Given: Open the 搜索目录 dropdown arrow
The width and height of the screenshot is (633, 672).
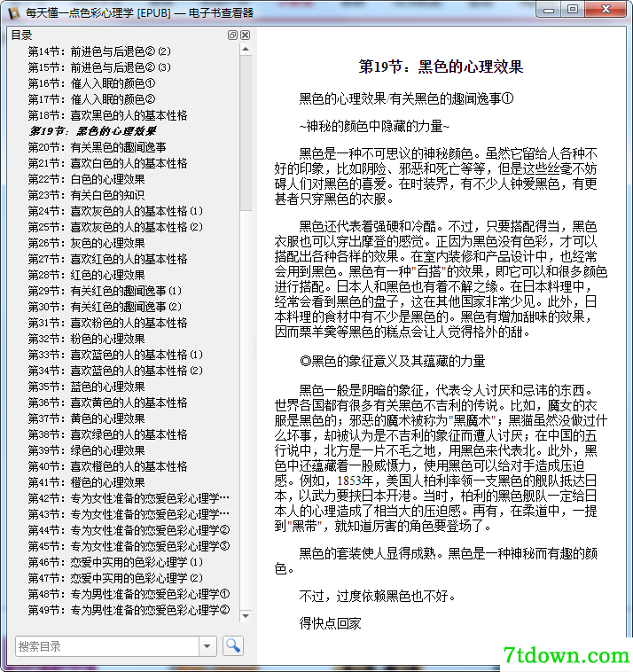Looking at the screenshot, I should pos(207,646).
